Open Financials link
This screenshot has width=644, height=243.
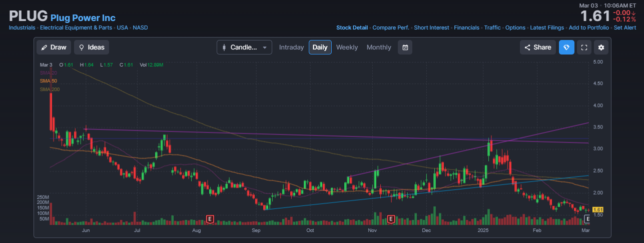tap(466, 28)
